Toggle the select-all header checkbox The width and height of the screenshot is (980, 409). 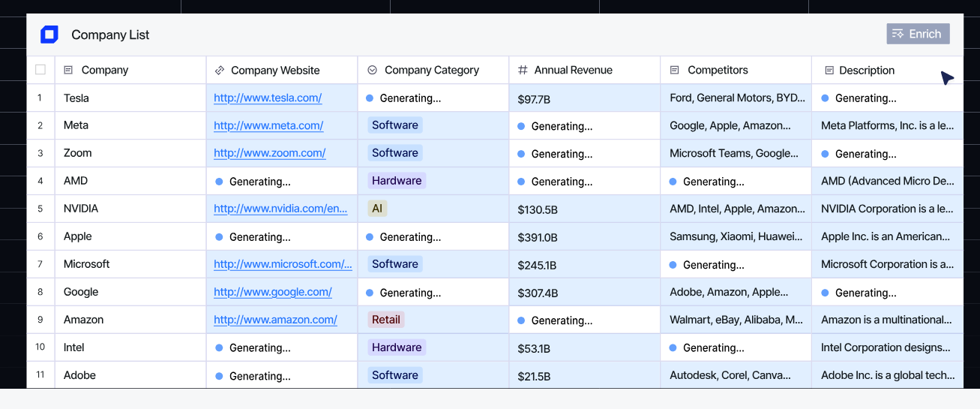pyautogui.click(x=40, y=70)
